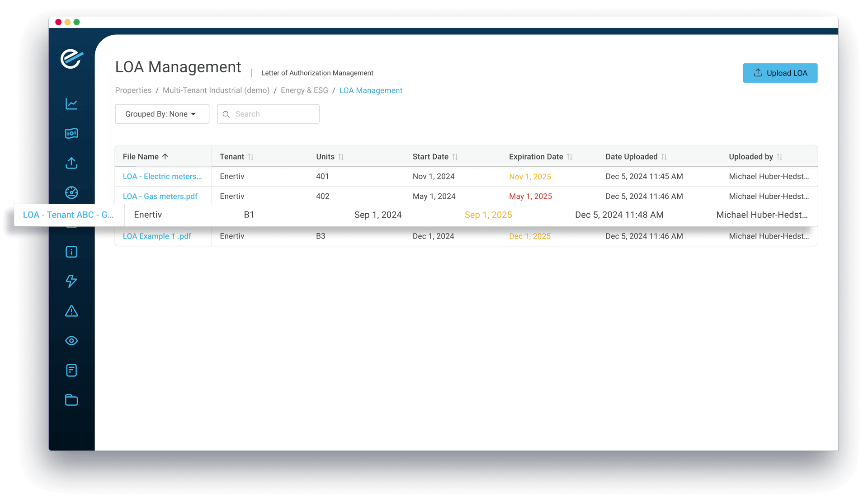Sort ascending arrow next to File Name
Viewport: 868px width, 502px height.
point(165,156)
